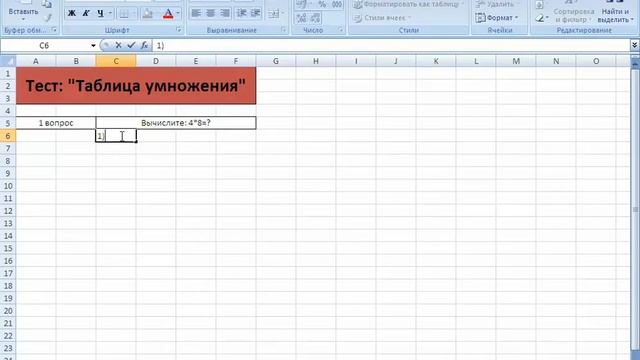Expand the formula bar chevron
The image size is (640, 360).
coord(634,45)
